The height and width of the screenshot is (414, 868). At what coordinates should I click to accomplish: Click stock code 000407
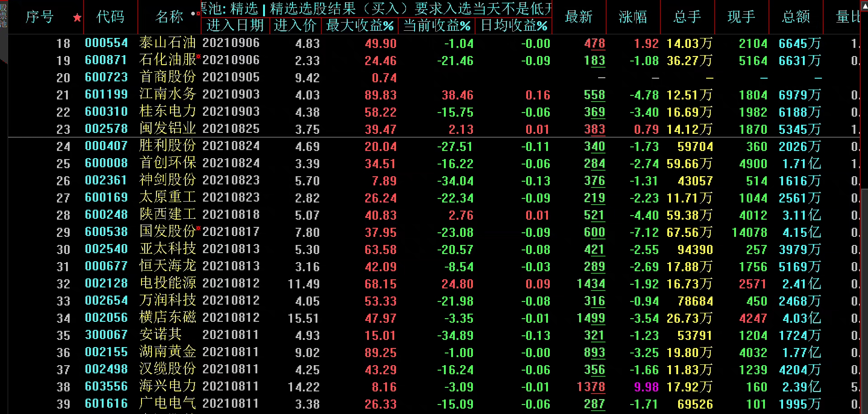pos(106,146)
